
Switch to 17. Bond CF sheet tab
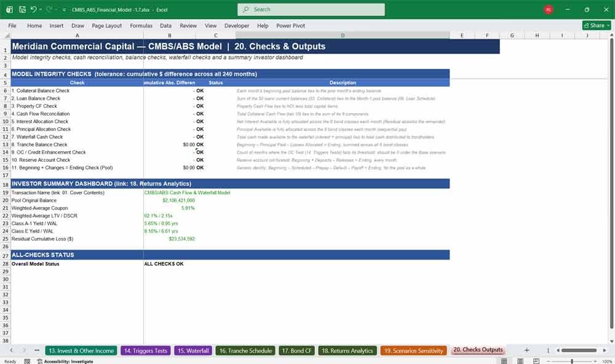(296, 350)
